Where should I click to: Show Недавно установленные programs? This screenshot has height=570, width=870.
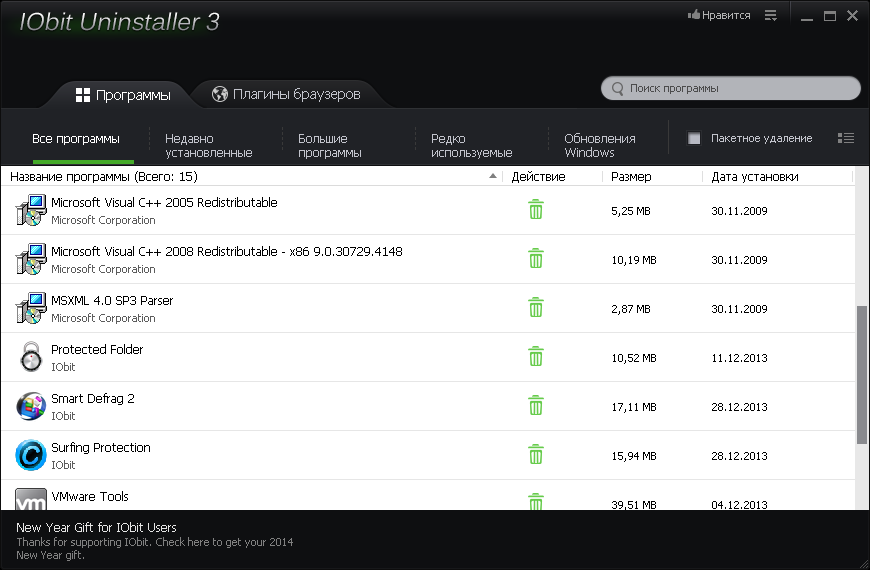point(209,145)
